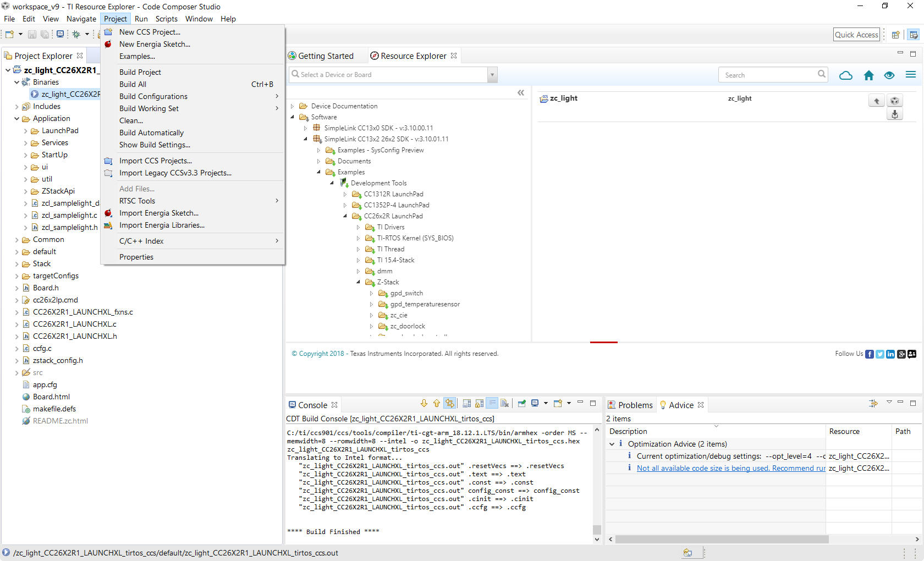The image size is (924, 561).
Task: Click the Console next-error down arrow
Action: tap(424, 404)
